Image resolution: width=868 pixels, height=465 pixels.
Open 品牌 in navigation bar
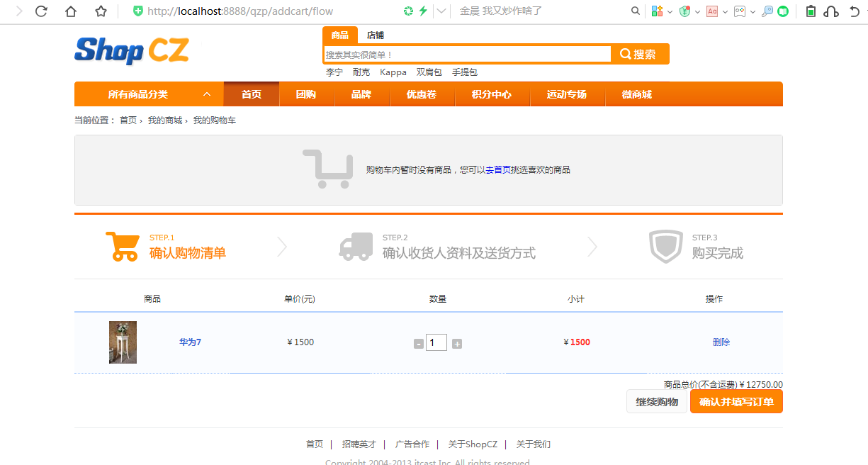click(361, 94)
